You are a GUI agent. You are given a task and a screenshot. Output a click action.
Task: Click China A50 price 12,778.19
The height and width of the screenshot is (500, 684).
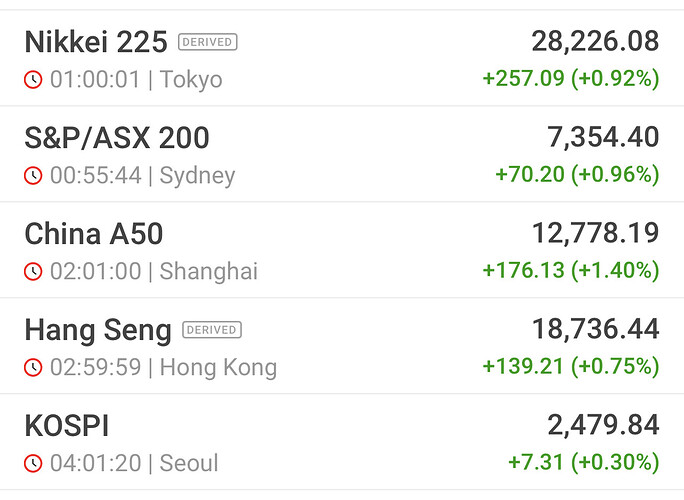pyautogui.click(x=595, y=233)
